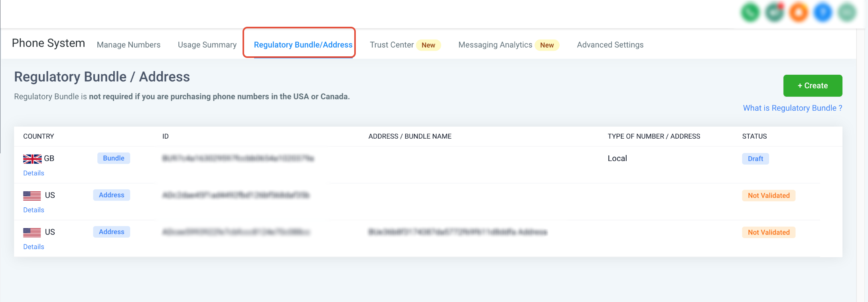Image resolution: width=868 pixels, height=302 pixels.
Task: Click the TYPE OF NUMBER / ADDRESS header
Action: click(x=654, y=136)
